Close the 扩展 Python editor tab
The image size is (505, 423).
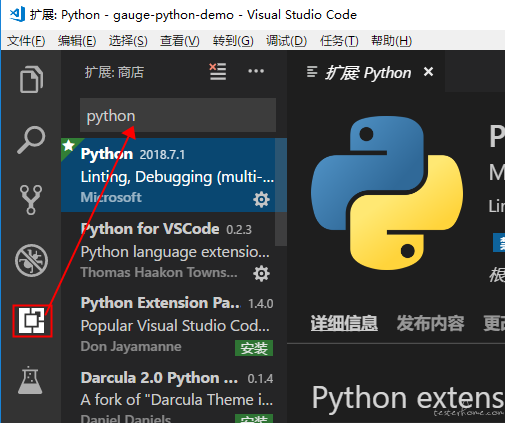[x=428, y=72]
